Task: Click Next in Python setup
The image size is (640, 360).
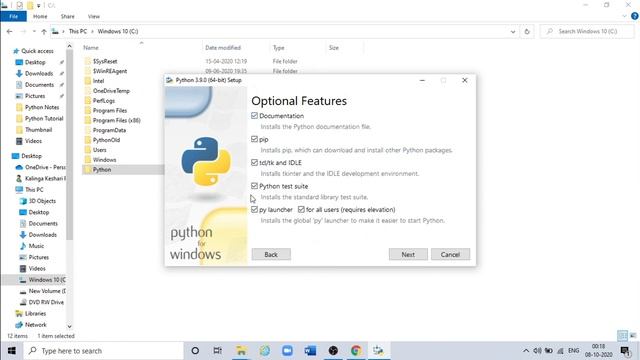Action: [x=408, y=254]
